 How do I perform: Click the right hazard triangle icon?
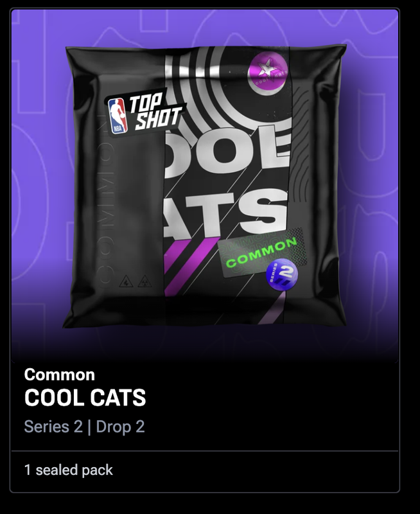point(144,281)
